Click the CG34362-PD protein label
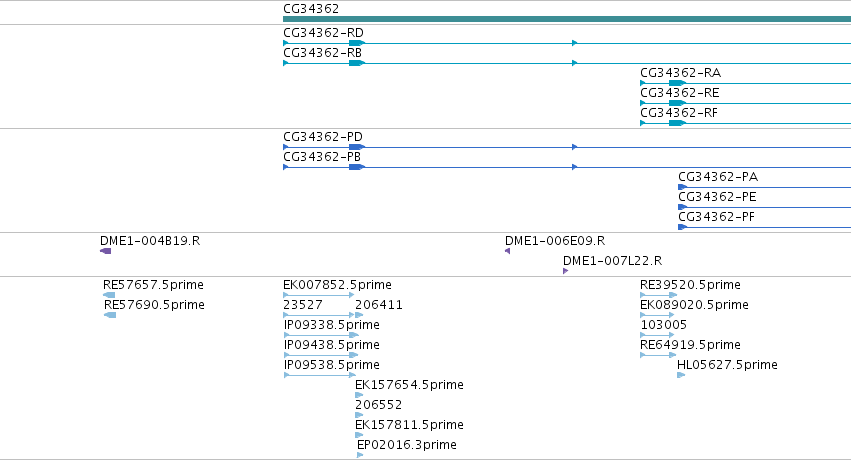This screenshot has width=851, height=460. click(x=323, y=137)
